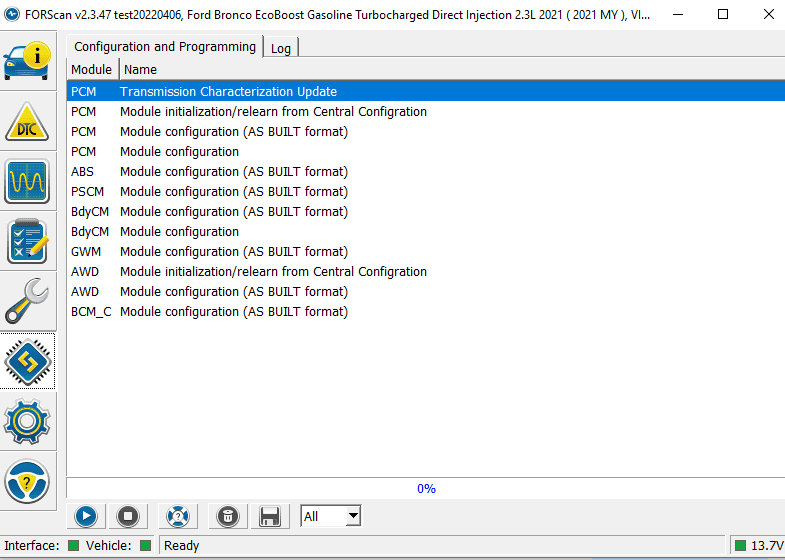The height and width of the screenshot is (560, 785).
Task: Click the Interface status green indicator
Action: click(x=74, y=545)
